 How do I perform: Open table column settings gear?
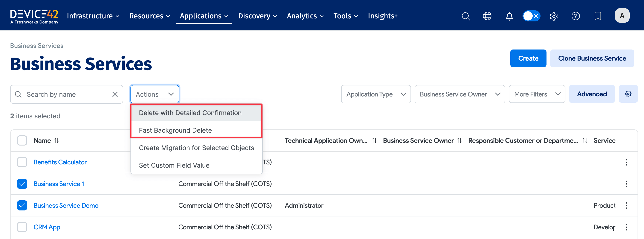pyautogui.click(x=628, y=94)
